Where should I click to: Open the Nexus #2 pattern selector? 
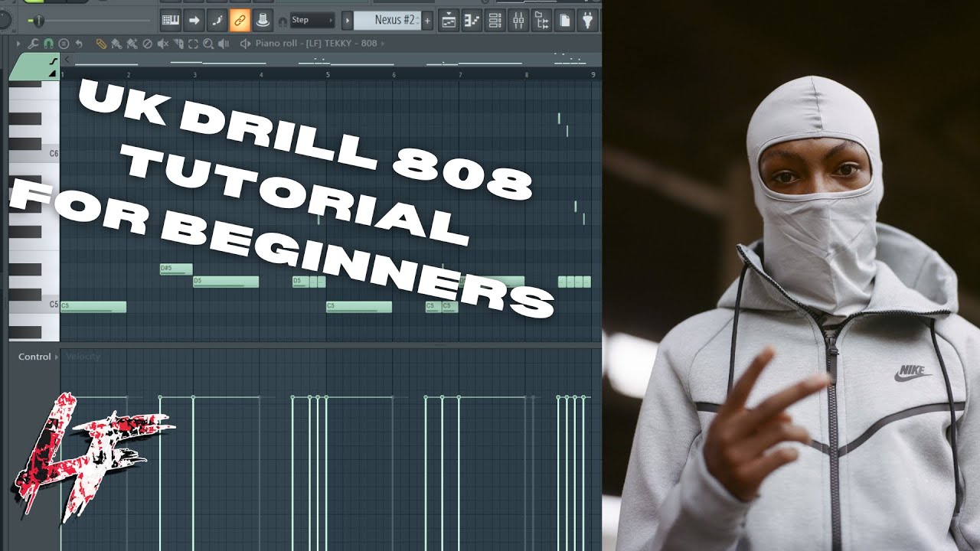[387, 21]
